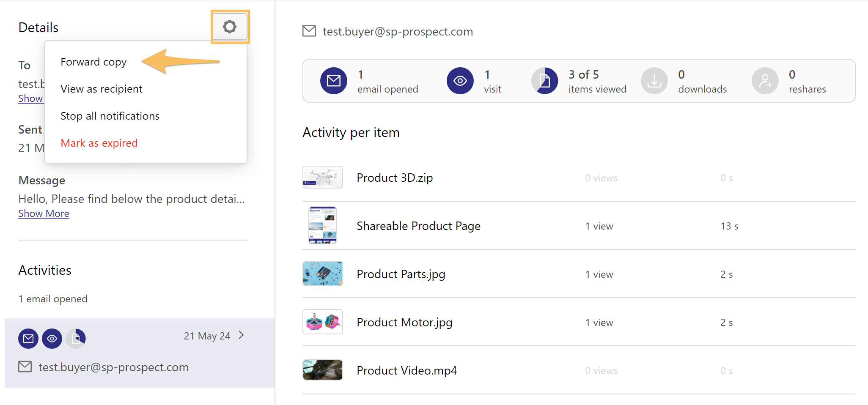Viewport: 868px width, 405px height.
Task: Click the '3 of 5 items viewed' stat
Action: click(597, 82)
